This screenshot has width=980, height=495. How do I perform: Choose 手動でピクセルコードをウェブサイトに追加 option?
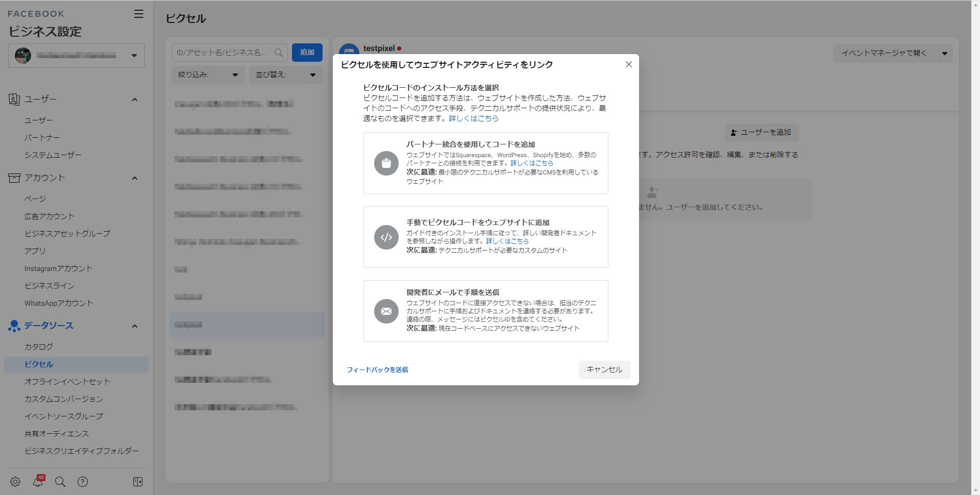(x=486, y=237)
